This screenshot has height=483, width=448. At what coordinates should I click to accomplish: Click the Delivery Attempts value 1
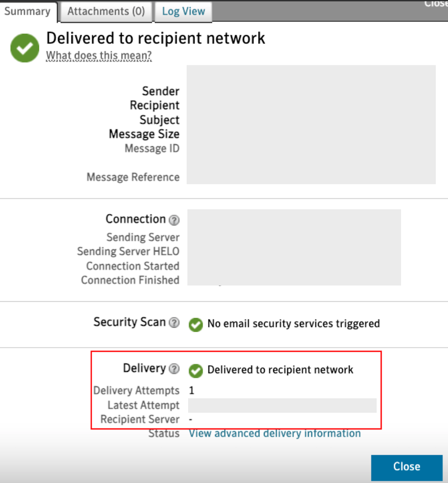(191, 391)
